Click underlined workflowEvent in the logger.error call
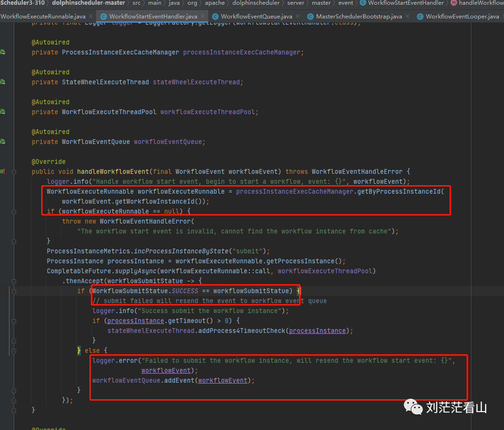The image size is (504, 430). pos(166,370)
